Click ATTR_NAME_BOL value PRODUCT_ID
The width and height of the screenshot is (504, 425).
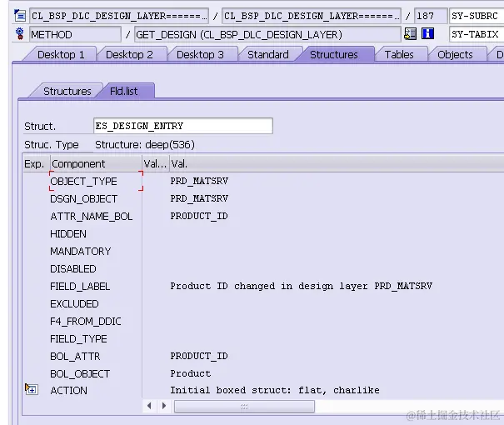[199, 216]
